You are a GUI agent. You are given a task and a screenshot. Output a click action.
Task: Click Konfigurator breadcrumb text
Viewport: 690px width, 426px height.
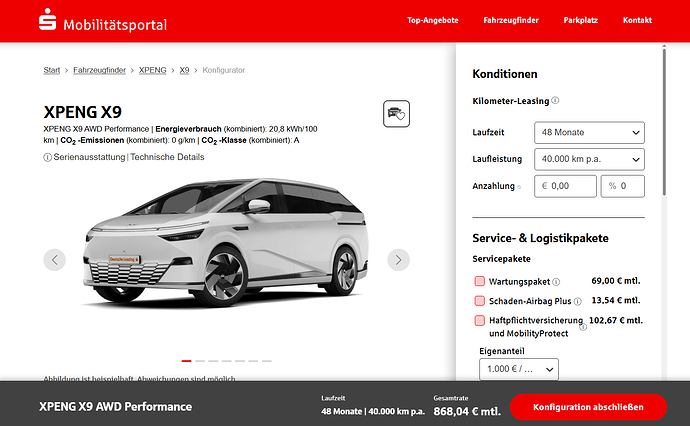[224, 70]
